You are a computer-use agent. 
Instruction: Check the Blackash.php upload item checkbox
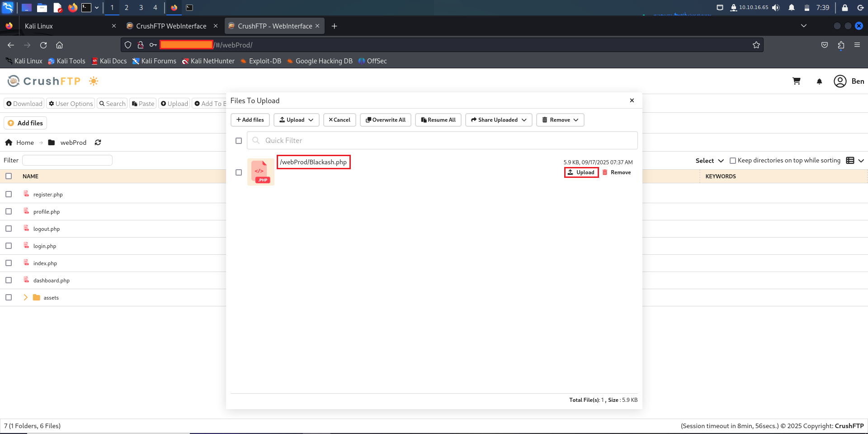point(239,172)
